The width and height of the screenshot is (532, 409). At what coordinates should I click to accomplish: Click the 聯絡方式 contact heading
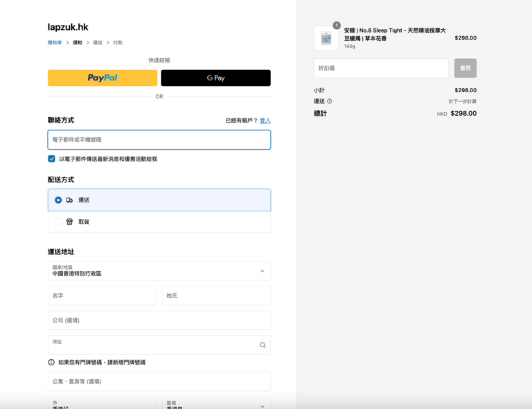pos(61,120)
